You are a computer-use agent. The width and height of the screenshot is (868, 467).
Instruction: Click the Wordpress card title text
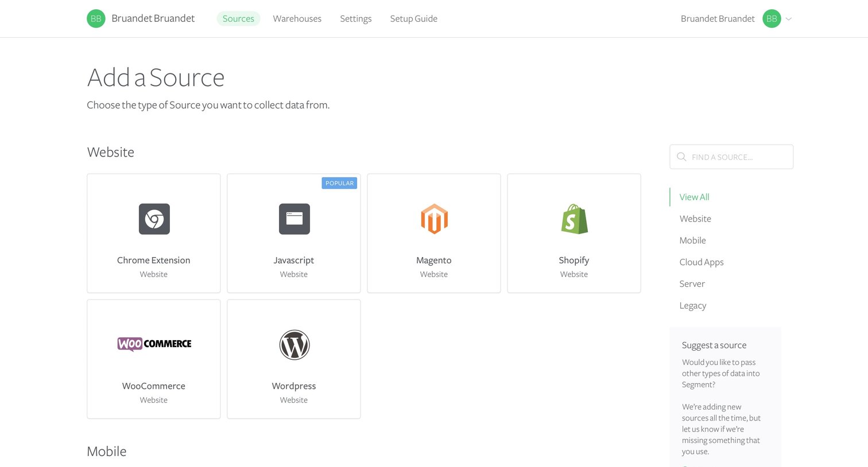coord(294,386)
